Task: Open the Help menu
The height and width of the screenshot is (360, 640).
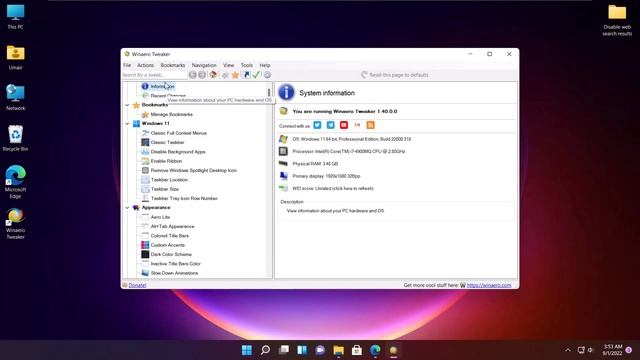Action: click(265, 65)
